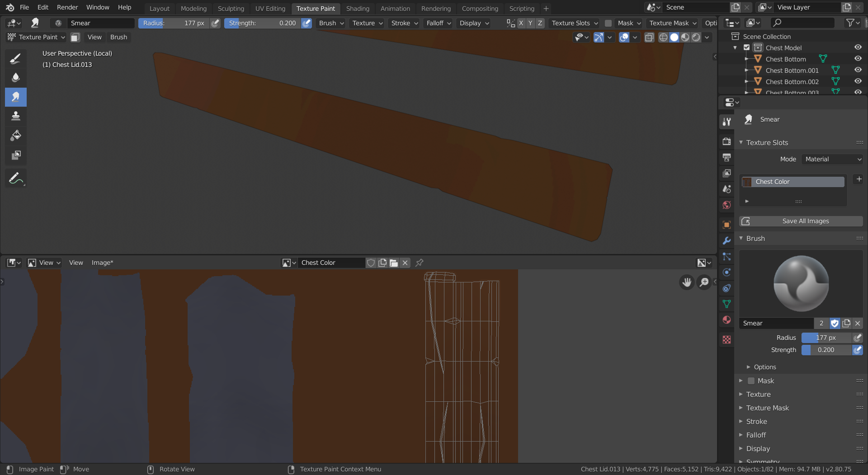This screenshot has width=868, height=475.
Task: Hide the Chest Bottom.001 object
Action: click(x=858, y=70)
